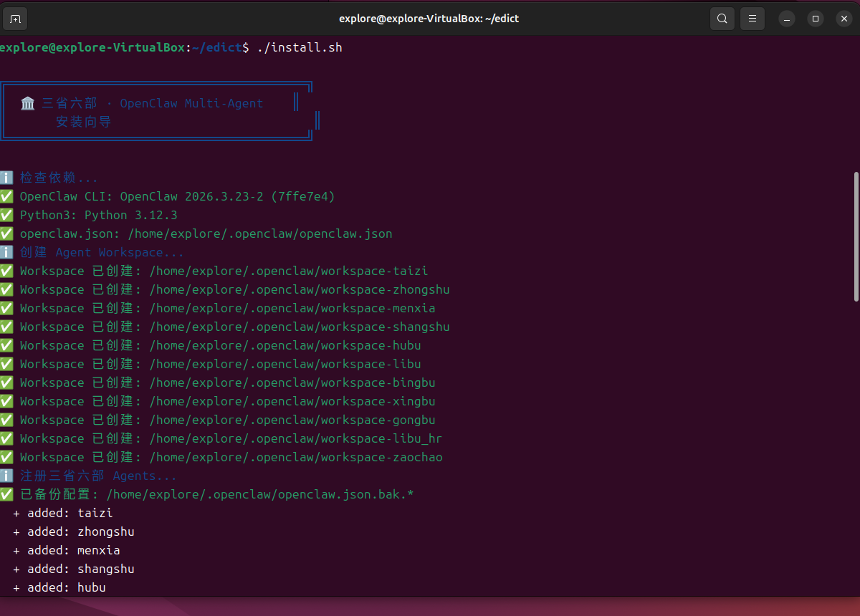The height and width of the screenshot is (616, 860).
Task: Click the info icon beside 注册三省六部
Action: tap(6, 476)
